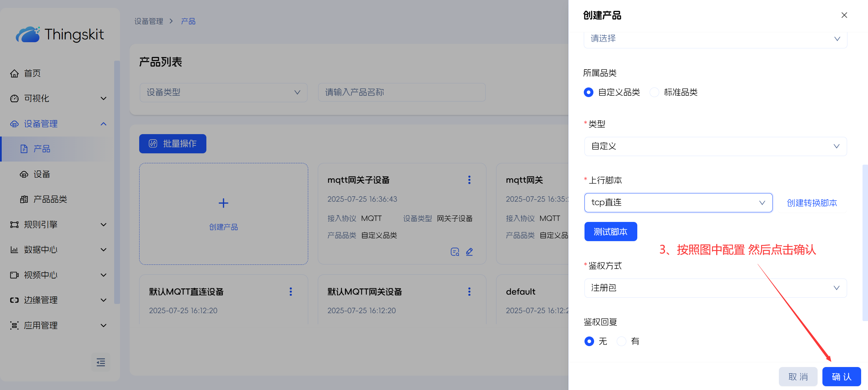Open three-dot menu on 默认MQTT直连设备 card
The width and height of the screenshot is (868, 390).
(291, 292)
